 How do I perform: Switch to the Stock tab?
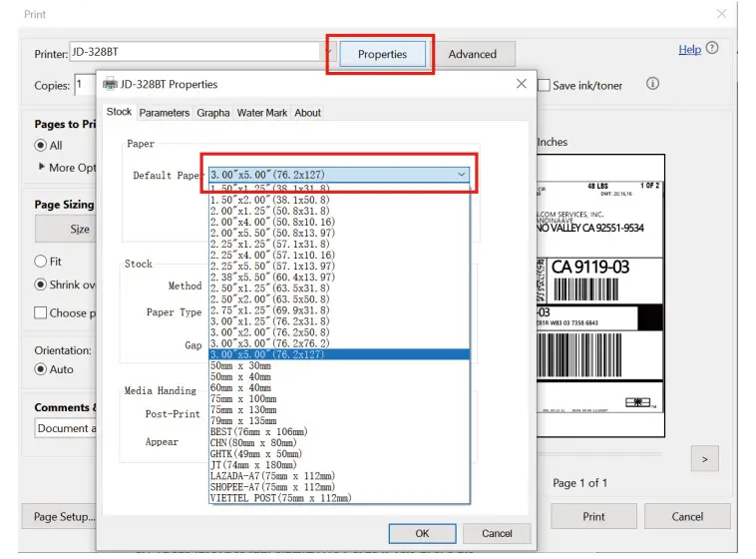119,112
